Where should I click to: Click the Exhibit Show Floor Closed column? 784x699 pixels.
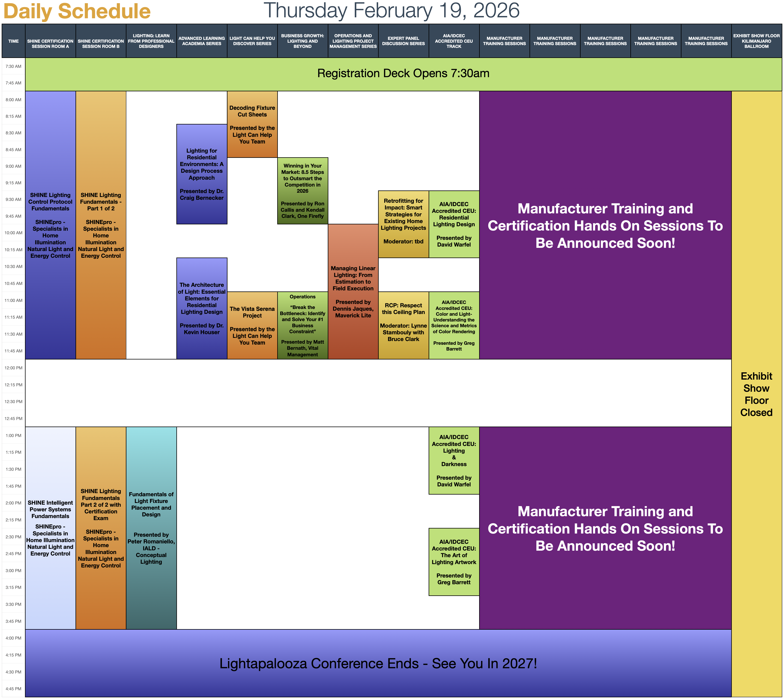point(756,394)
